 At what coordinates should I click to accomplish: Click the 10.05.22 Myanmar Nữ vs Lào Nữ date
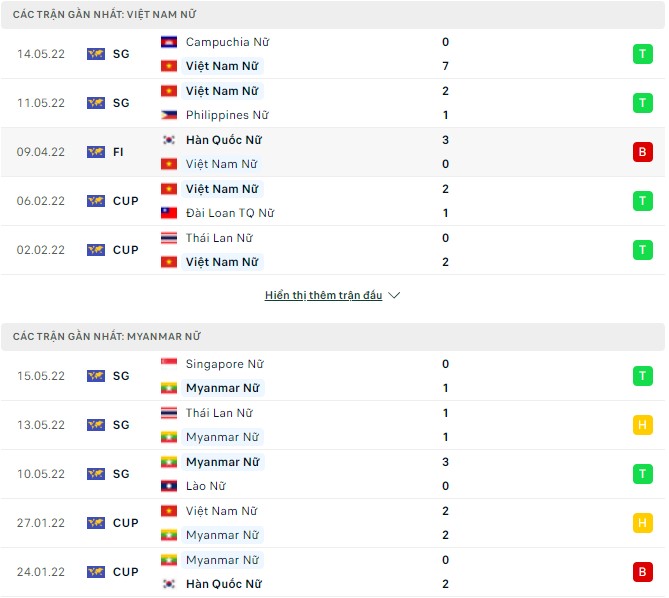[41, 474]
